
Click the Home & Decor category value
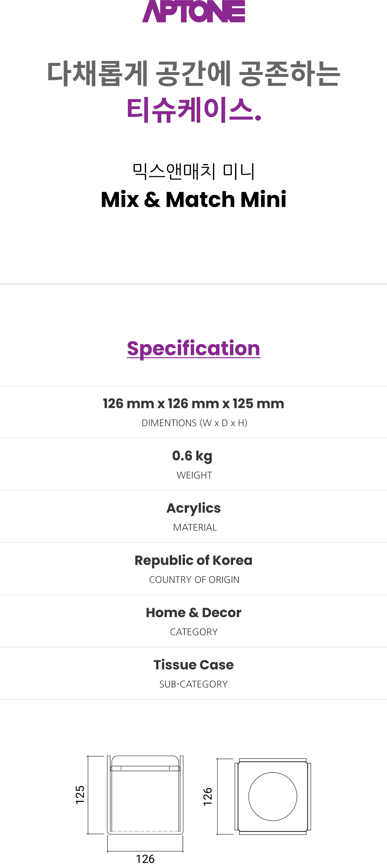tap(193, 612)
